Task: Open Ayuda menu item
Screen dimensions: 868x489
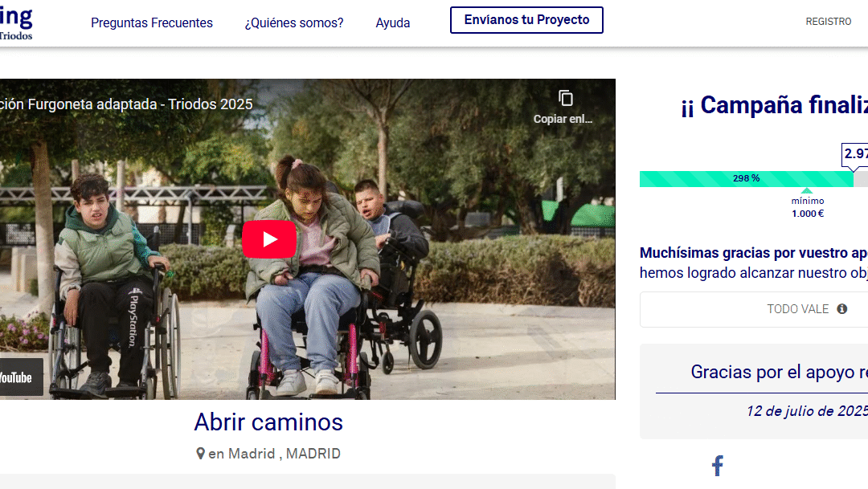Action: 392,22
